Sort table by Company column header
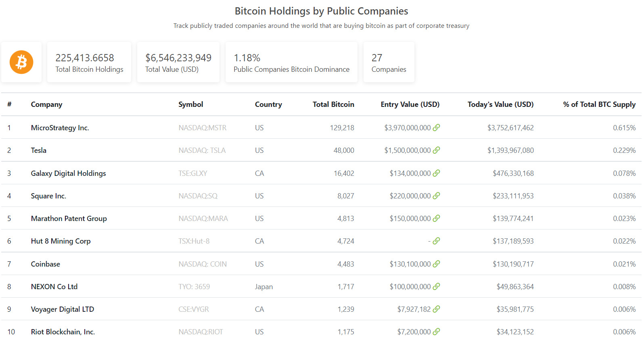The image size is (644, 342). (x=46, y=104)
